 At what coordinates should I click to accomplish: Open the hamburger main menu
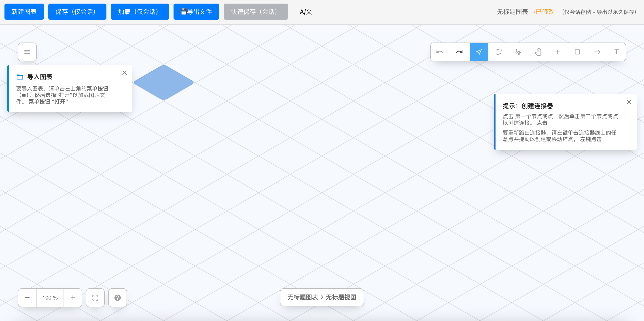[27, 52]
